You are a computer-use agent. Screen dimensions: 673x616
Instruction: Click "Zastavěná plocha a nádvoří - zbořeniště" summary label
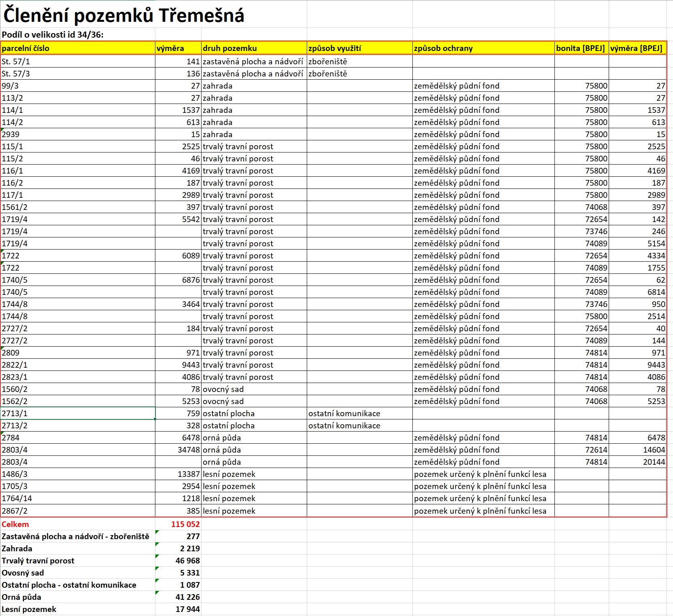[x=75, y=536]
